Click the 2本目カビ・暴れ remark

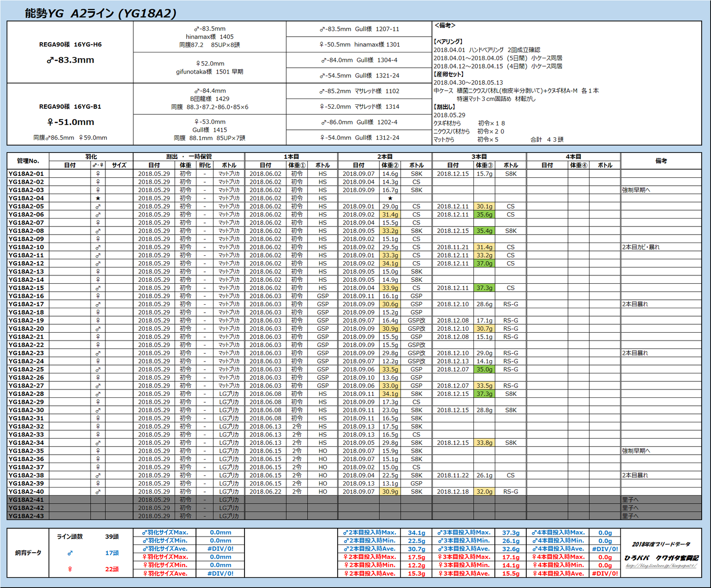[x=641, y=247]
